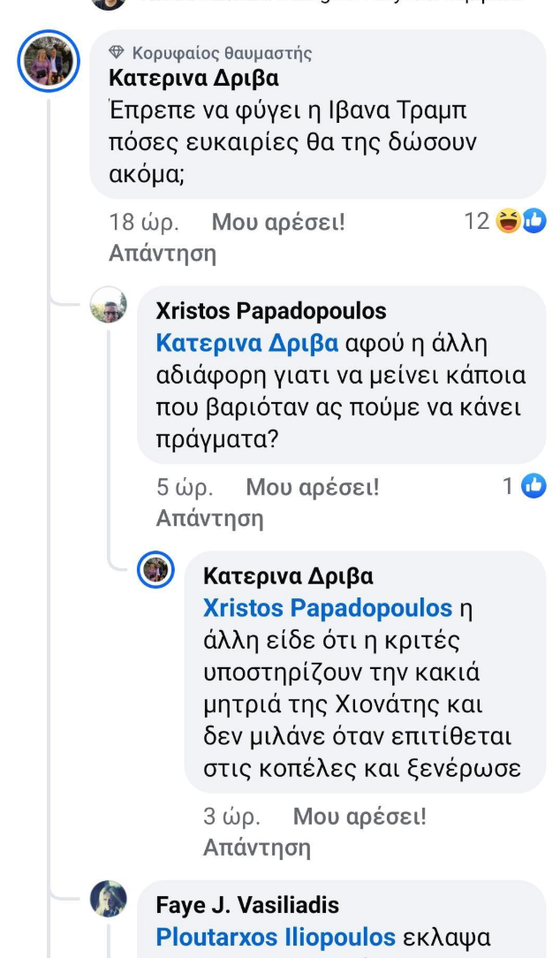Click Xristos Papadopoulos's small avatar
Image resolution: width=560 pixels, height=958 pixels.
pyautogui.click(x=109, y=308)
